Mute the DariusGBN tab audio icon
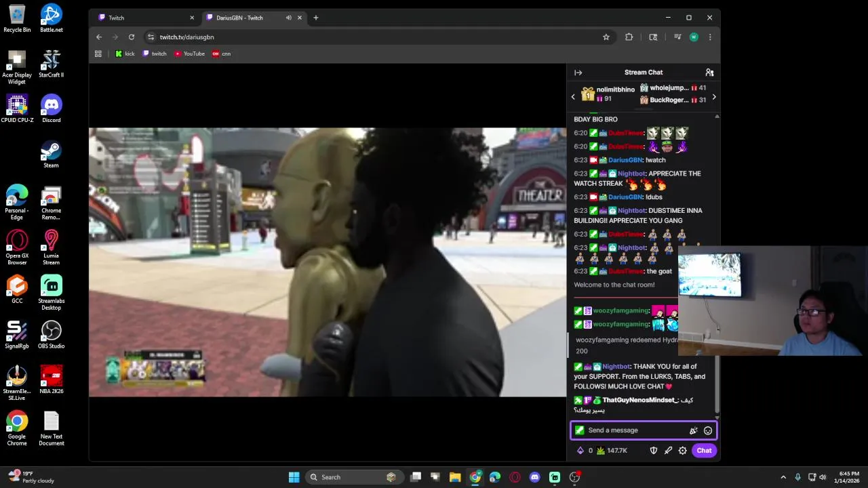 289,18
